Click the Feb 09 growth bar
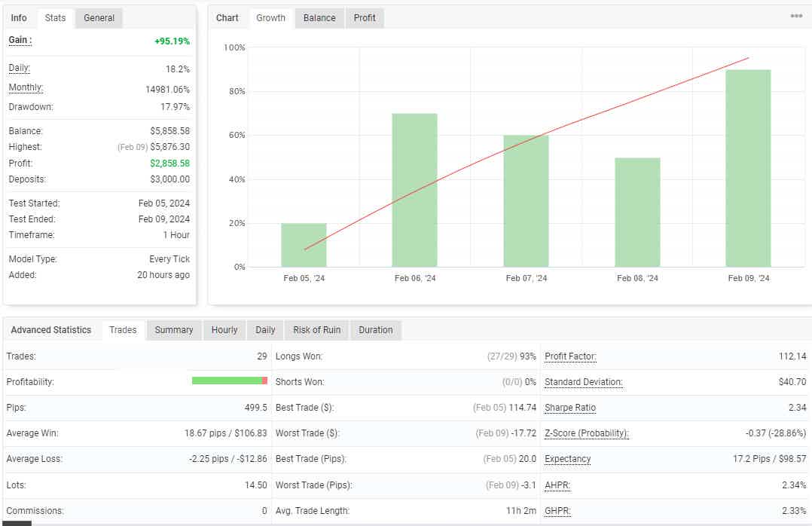812x526 pixels. coord(748,166)
